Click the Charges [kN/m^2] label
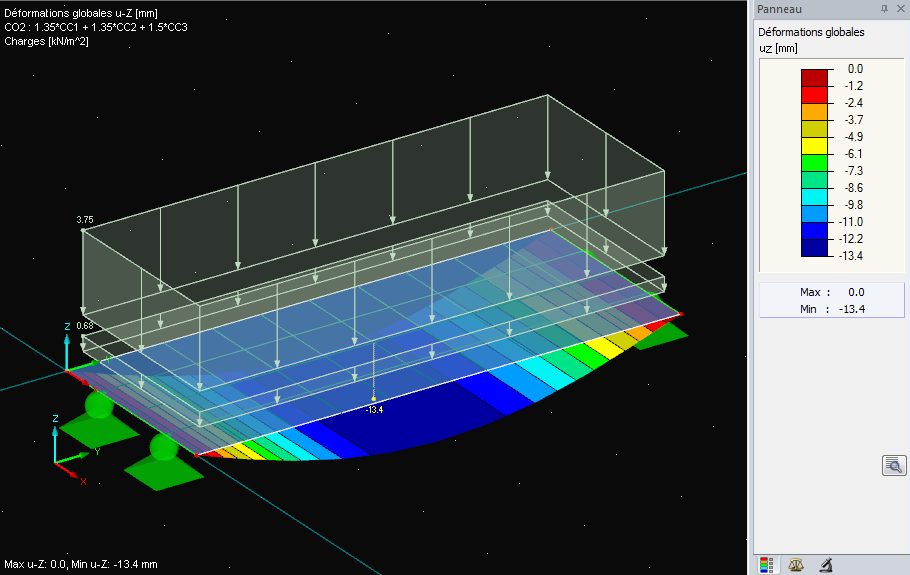This screenshot has width=910, height=575. 46,41
